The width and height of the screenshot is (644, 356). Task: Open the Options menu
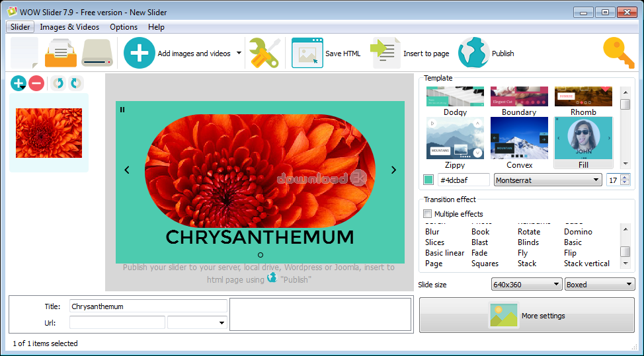124,27
